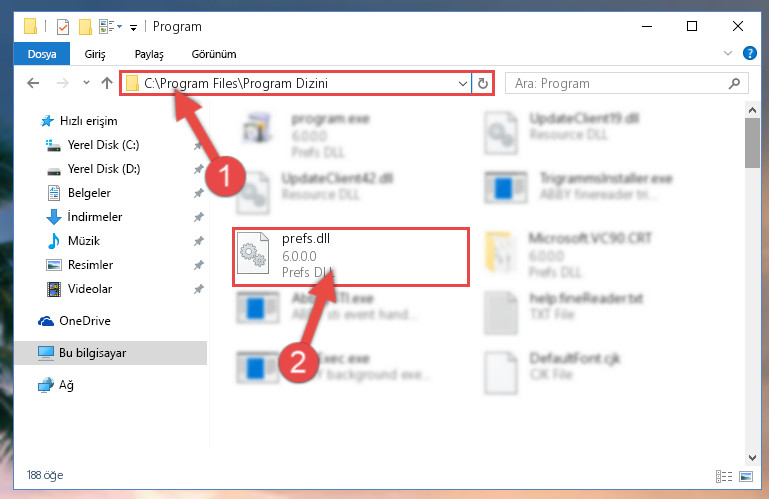Click the New folder icon in title bar
Viewport: 769px width, 499px height.
coord(85,26)
